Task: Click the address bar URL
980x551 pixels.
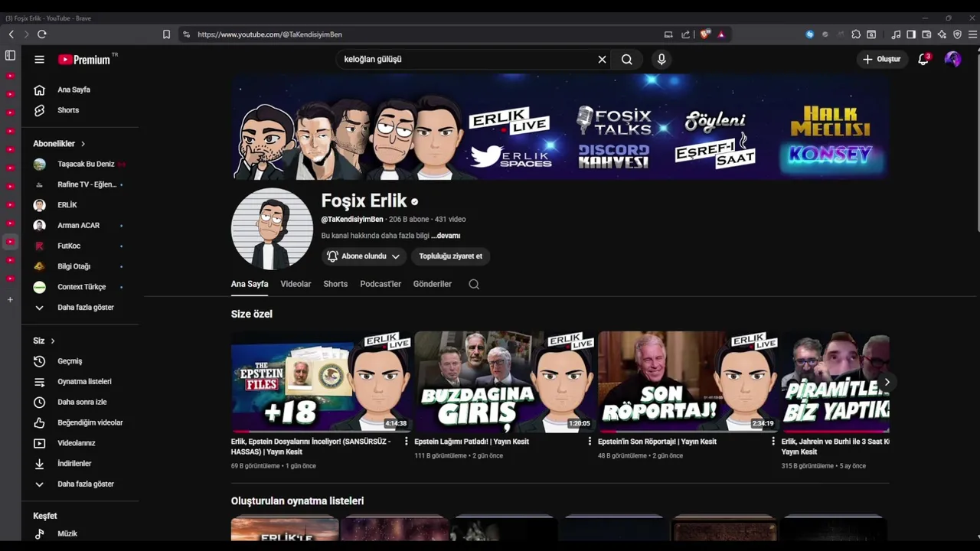Action: [269, 34]
